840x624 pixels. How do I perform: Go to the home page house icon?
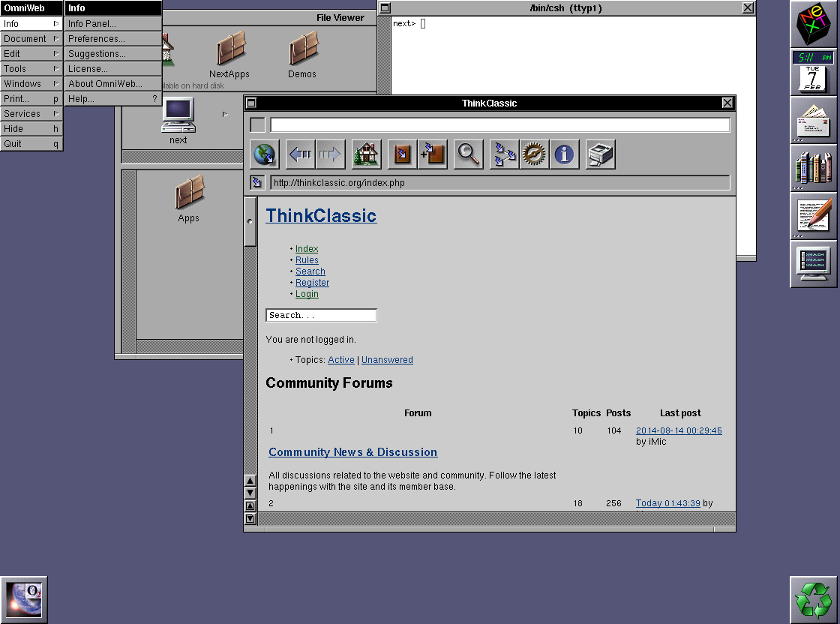coord(366,154)
